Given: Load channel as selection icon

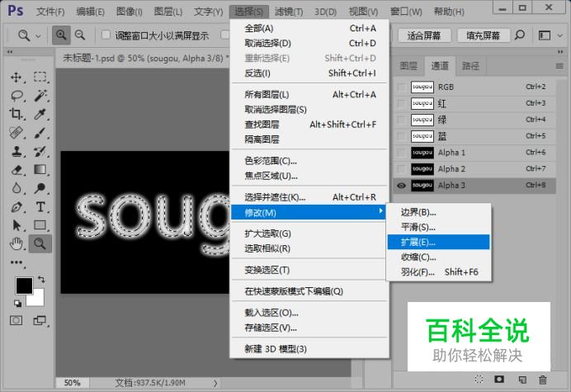Looking at the screenshot, I should click(479, 380).
